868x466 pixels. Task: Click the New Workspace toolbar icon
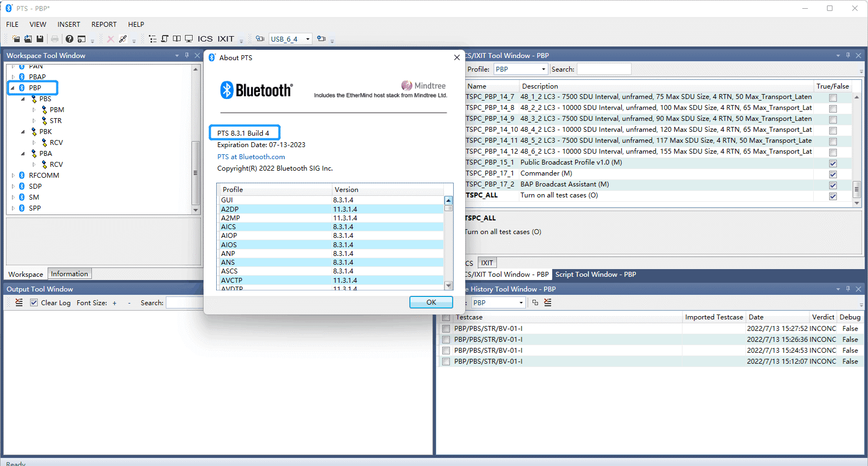coord(16,39)
